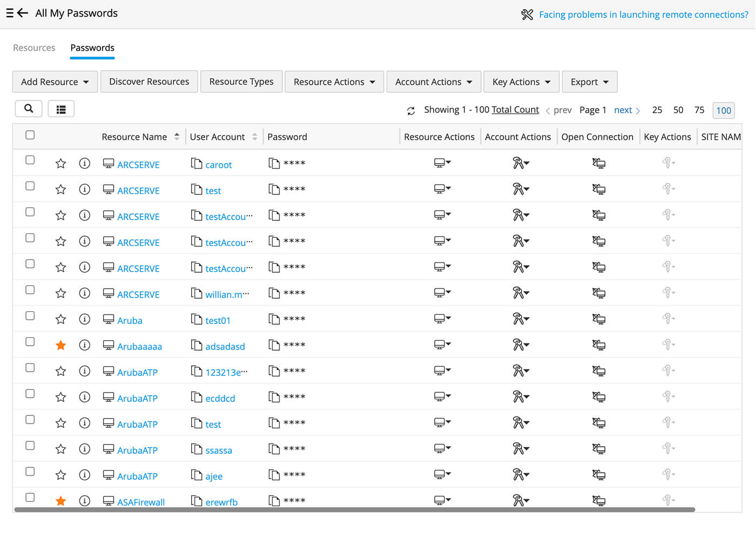Go to the next page
The width and height of the screenshot is (756, 537).
tap(627, 110)
